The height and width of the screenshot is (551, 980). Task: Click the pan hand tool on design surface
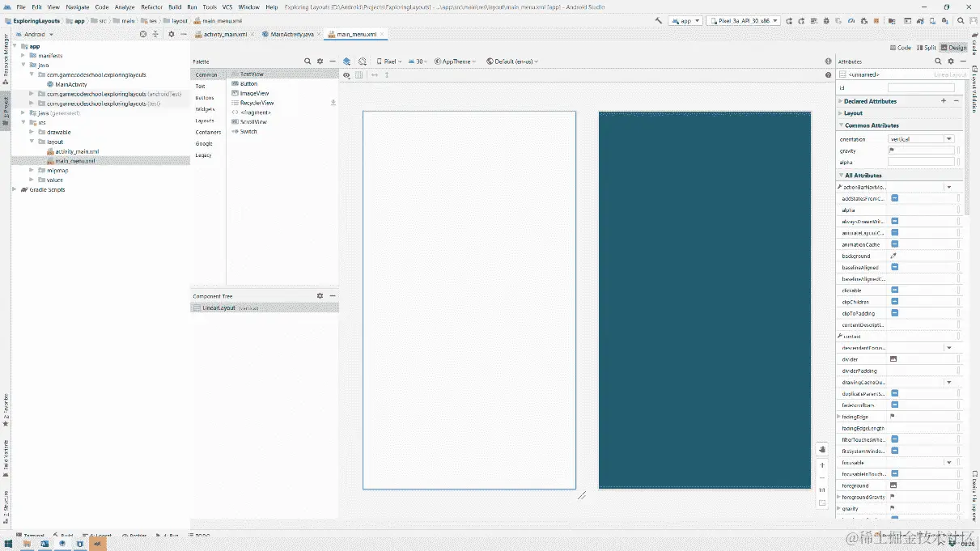tap(822, 449)
